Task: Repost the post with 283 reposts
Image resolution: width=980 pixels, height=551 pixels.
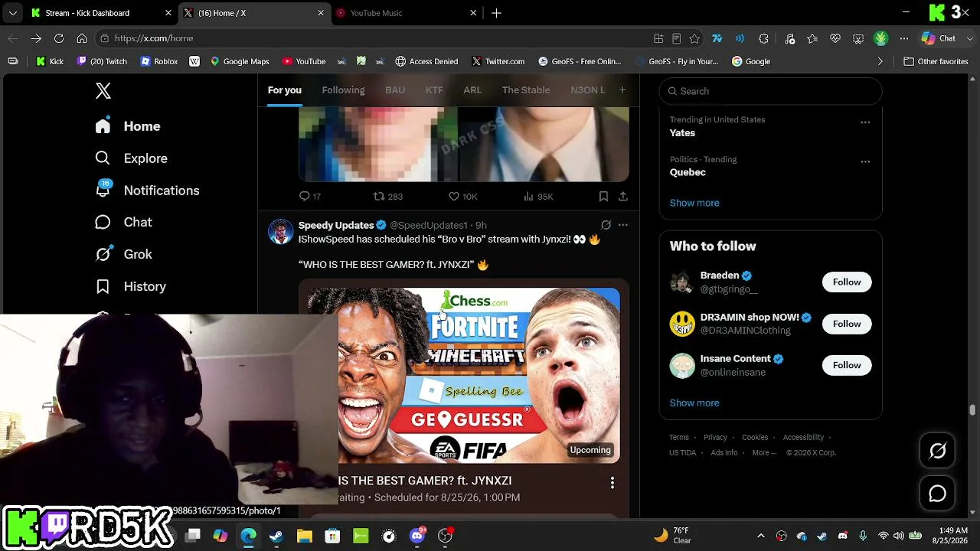Action: point(387,197)
